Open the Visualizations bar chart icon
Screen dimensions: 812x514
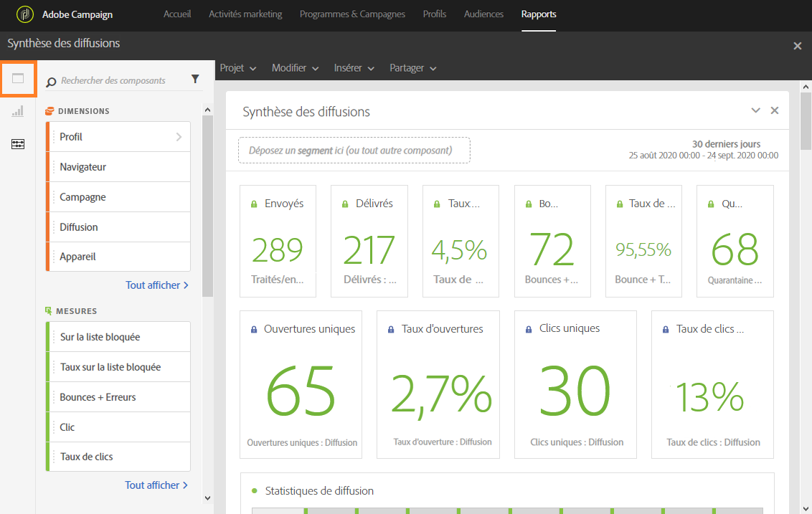18,111
